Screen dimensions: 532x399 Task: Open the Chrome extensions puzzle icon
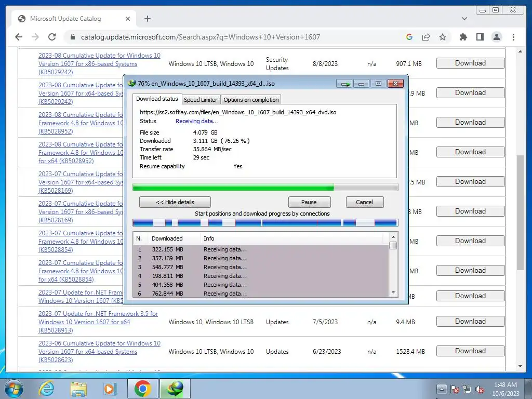(463, 37)
